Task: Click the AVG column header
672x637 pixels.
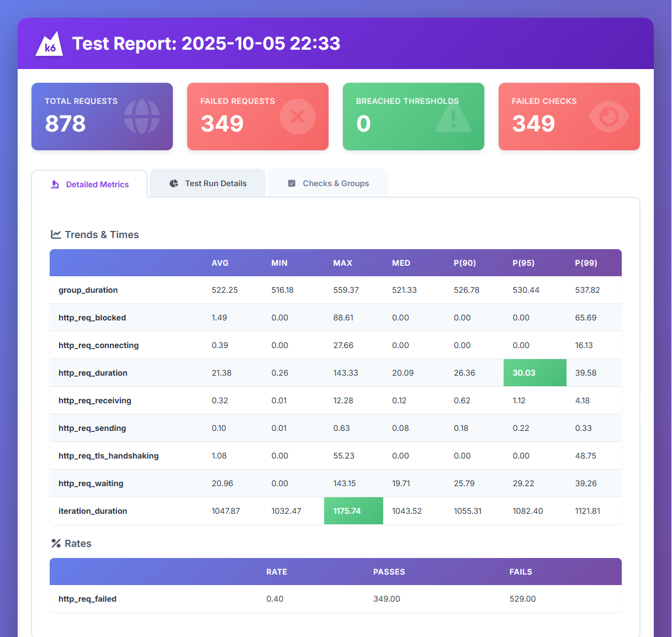Action: (x=220, y=263)
